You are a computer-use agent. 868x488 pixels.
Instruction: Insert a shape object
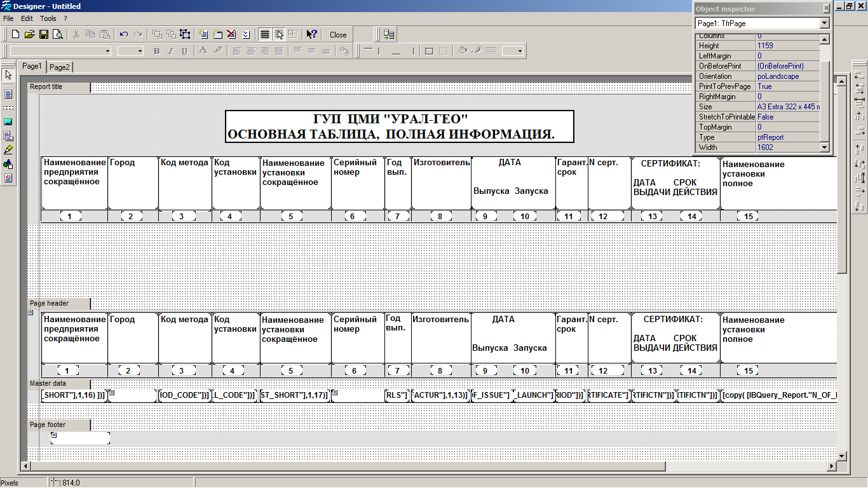click(x=8, y=164)
